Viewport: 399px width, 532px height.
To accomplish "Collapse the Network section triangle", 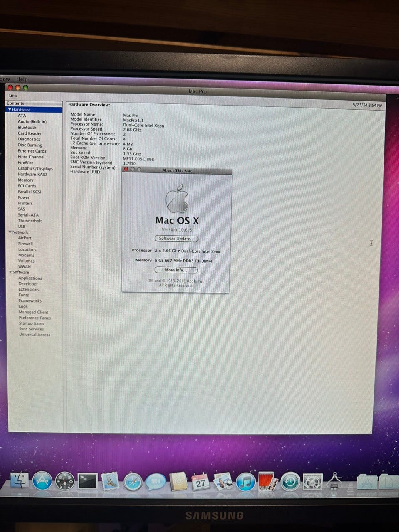I will [x=10, y=232].
